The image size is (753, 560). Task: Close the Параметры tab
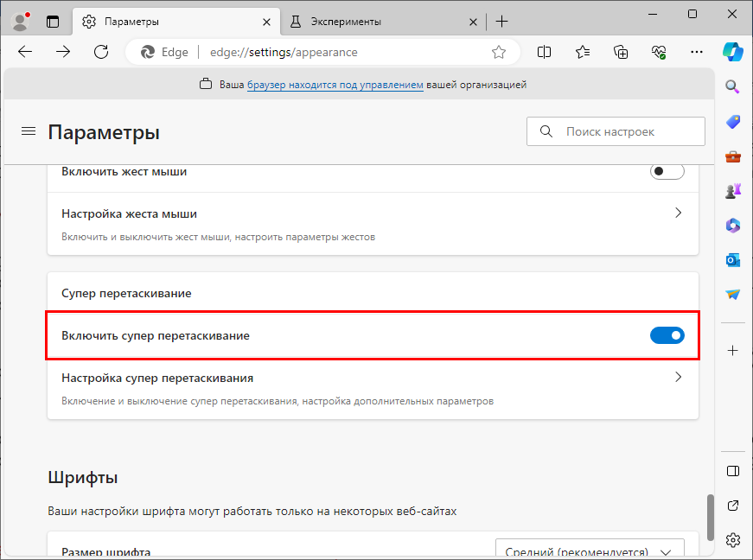pos(266,22)
